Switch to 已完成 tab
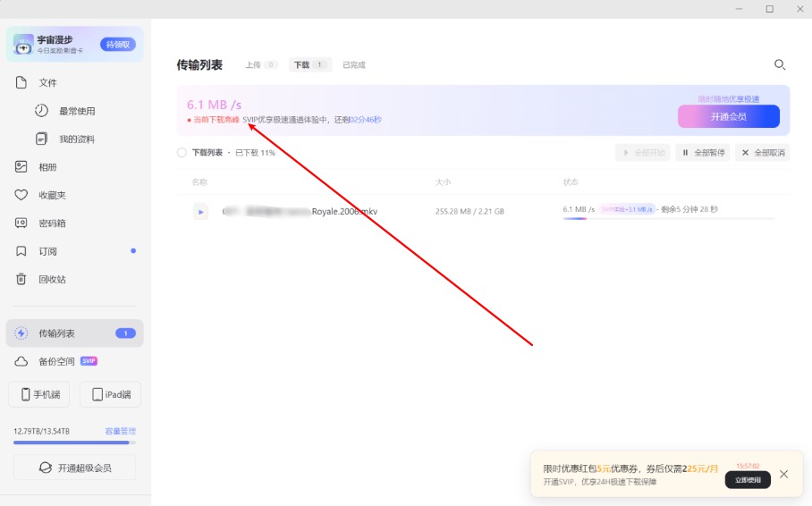 (x=354, y=65)
